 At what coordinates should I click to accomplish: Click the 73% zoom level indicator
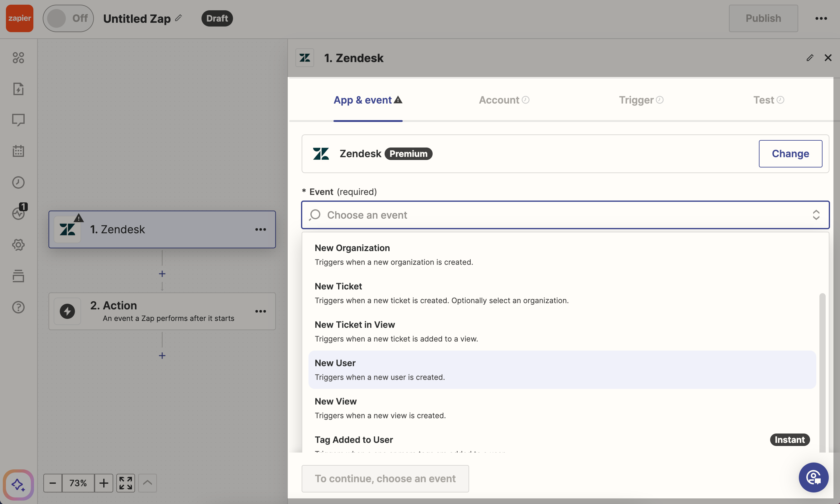78,483
